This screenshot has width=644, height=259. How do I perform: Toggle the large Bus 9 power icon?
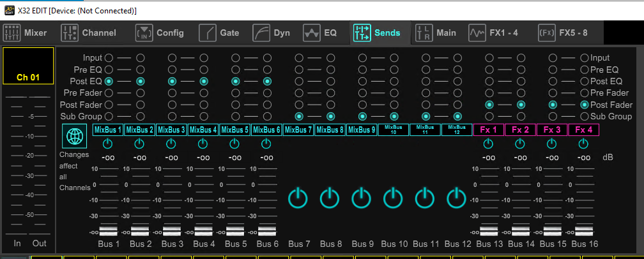[362, 198]
